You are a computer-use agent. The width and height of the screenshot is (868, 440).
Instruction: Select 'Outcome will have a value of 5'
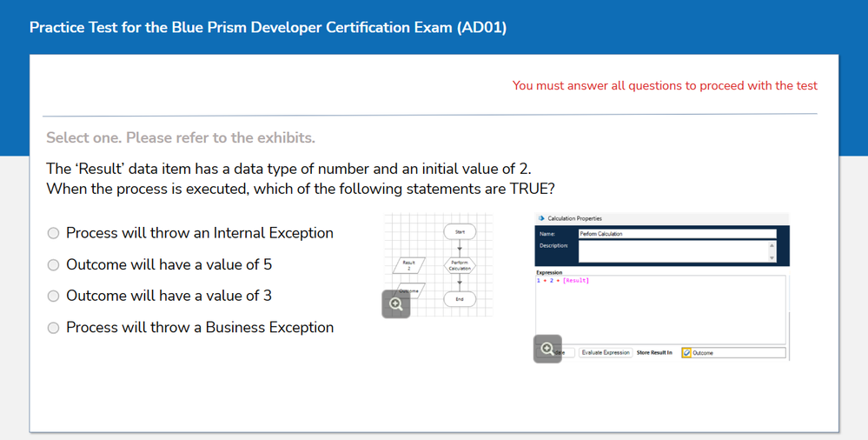tap(54, 265)
